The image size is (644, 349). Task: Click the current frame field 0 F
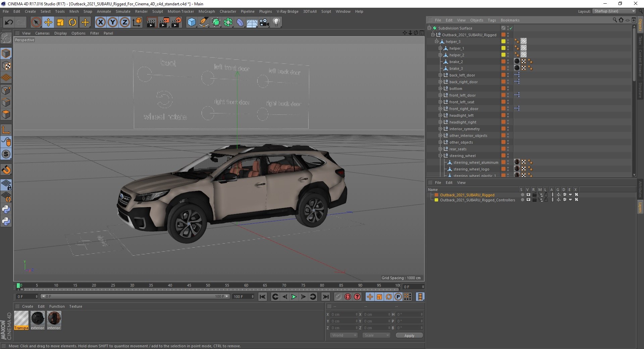coord(414,287)
